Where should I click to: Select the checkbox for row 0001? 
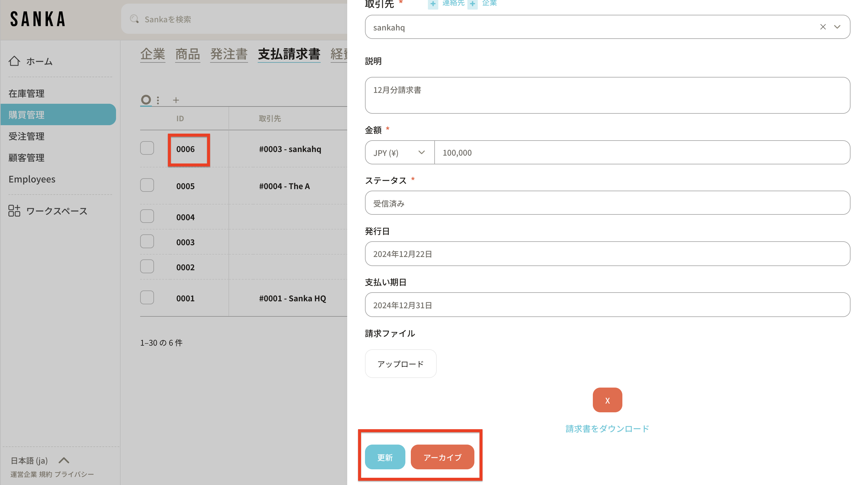pyautogui.click(x=147, y=298)
